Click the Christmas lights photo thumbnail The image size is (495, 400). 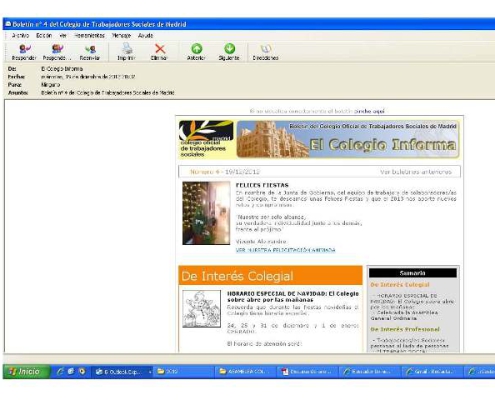206,213
